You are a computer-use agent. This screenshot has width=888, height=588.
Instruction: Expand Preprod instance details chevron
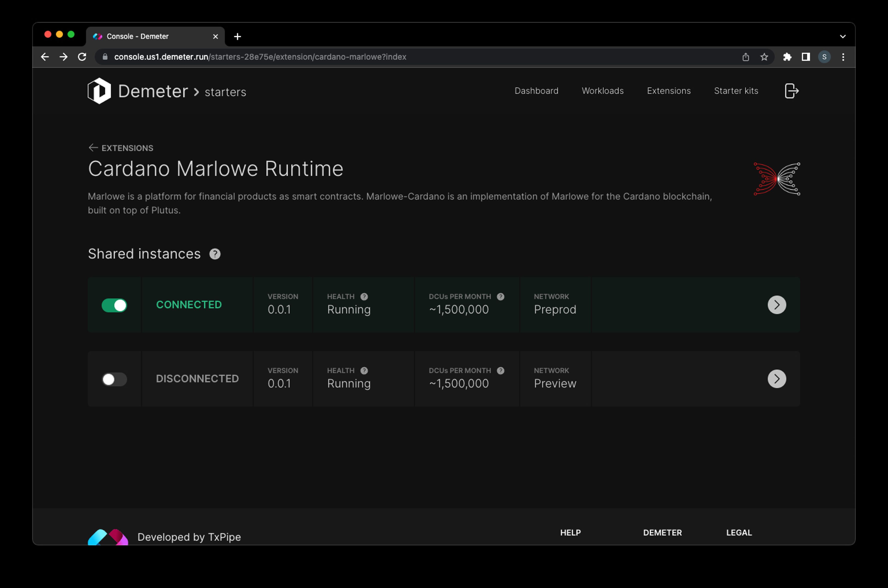click(x=777, y=305)
